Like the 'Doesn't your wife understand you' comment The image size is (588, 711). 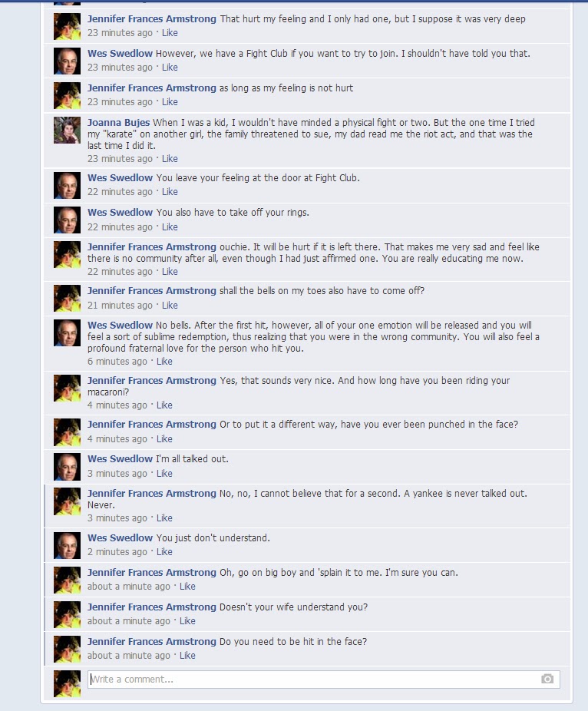pyautogui.click(x=187, y=620)
